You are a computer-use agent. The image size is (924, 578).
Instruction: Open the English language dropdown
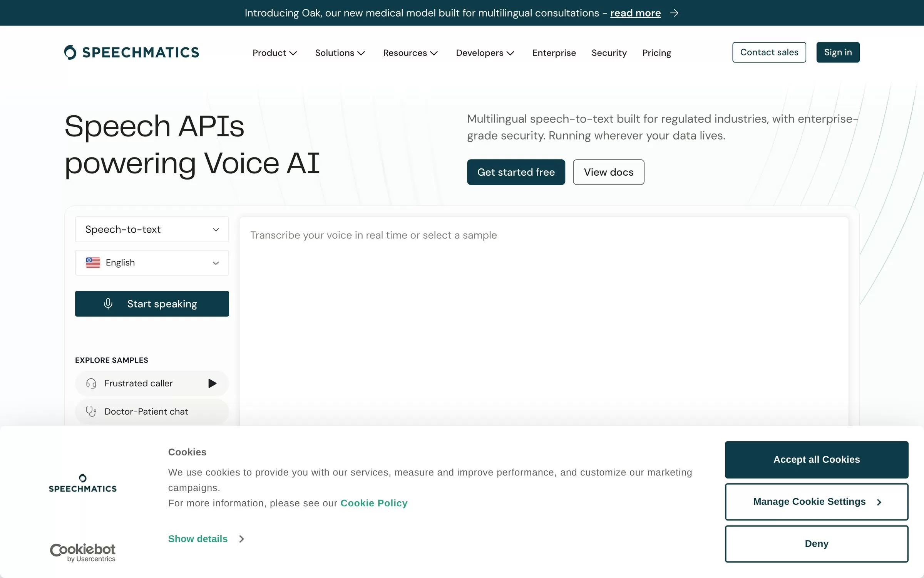point(152,263)
